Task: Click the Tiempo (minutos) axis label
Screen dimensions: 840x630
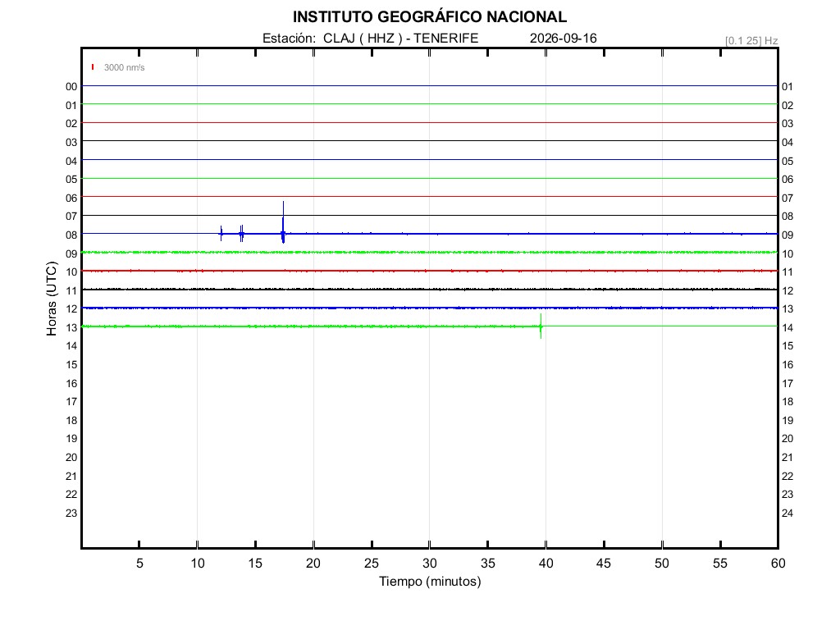Action: coord(430,582)
